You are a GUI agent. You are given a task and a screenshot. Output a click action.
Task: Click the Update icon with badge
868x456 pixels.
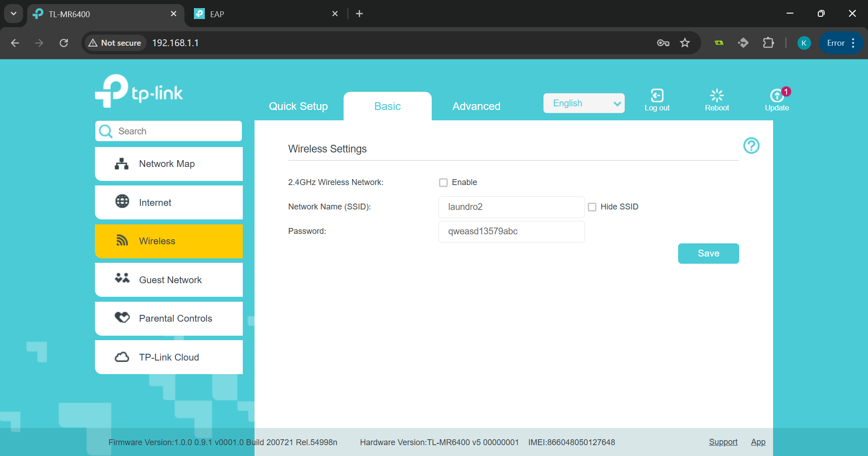[777, 100]
